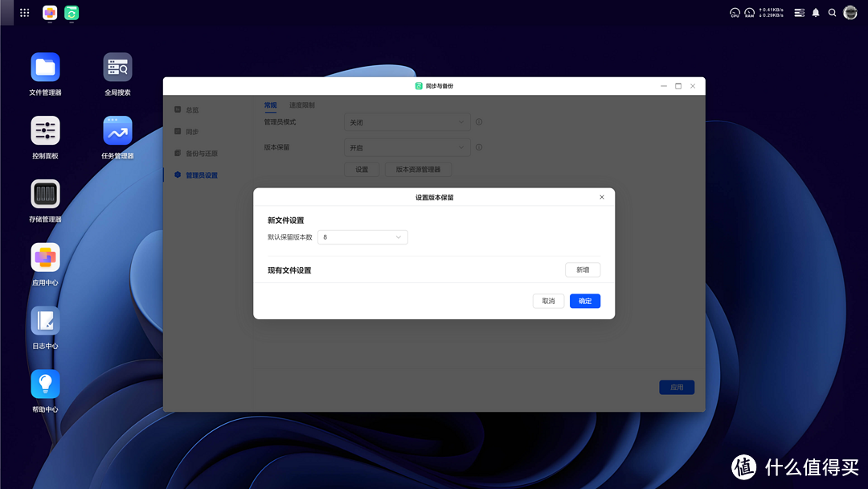868x489 pixels.
Task: Click the user avatar in the top bar
Action: click(851, 12)
